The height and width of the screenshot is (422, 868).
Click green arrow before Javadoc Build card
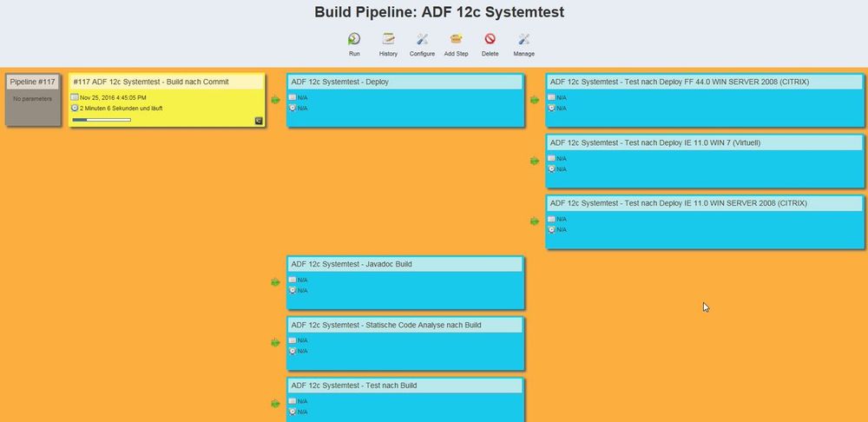(276, 282)
